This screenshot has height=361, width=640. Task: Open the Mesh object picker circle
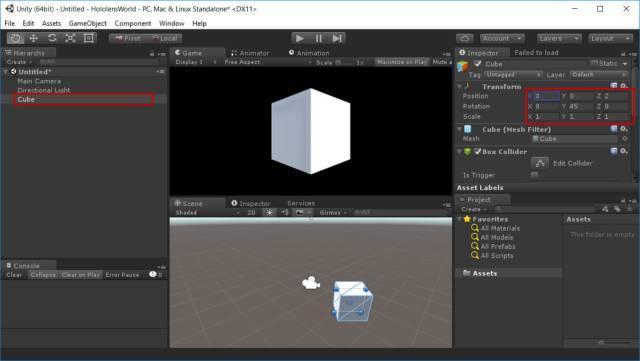tap(624, 139)
